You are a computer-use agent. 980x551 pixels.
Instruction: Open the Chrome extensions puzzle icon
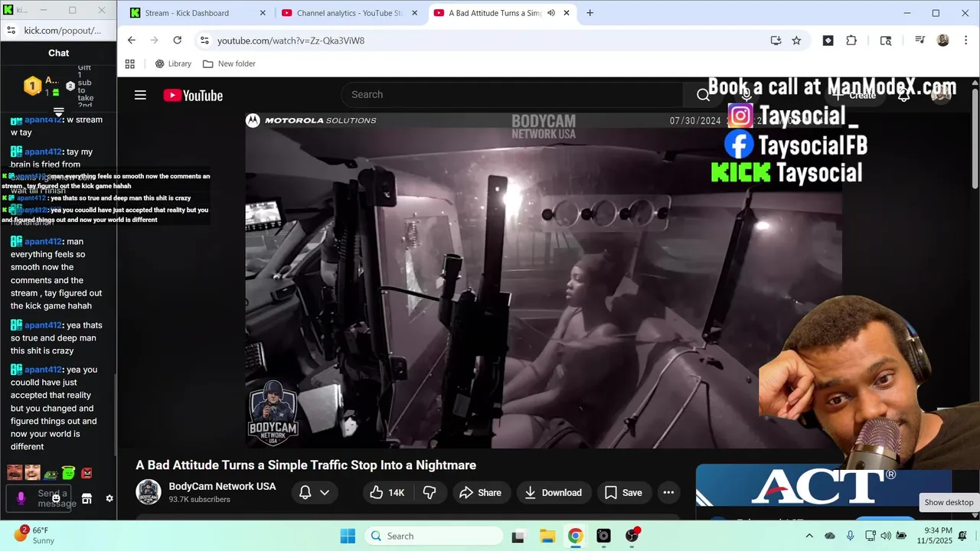(x=851, y=41)
